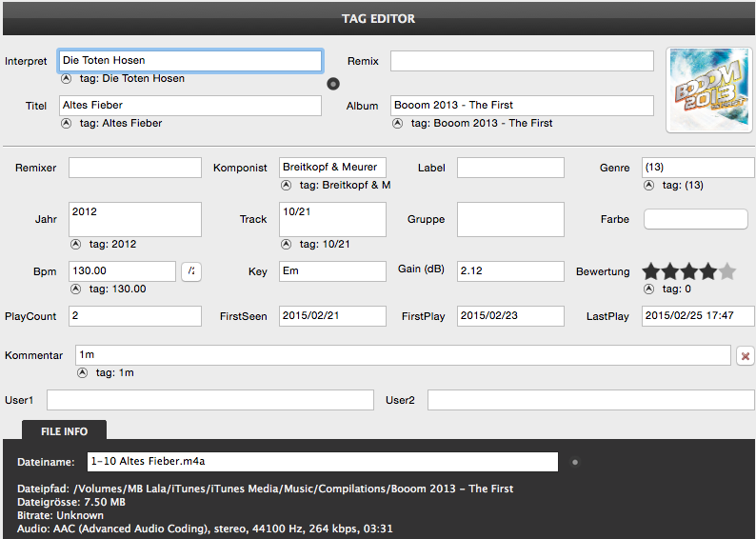Click the up-arrow icon beside Interpret tag
756x539 pixels.
click(66, 79)
